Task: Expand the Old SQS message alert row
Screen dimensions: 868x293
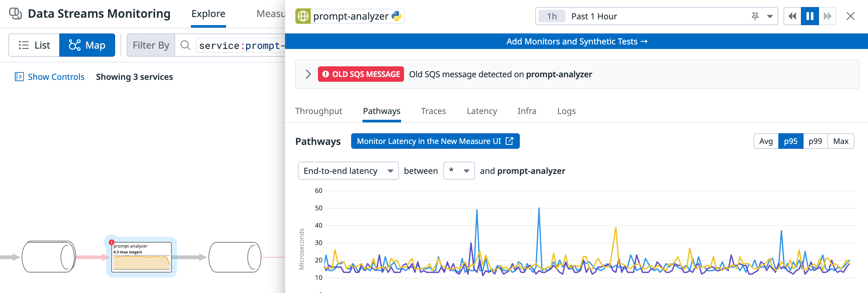Action: (x=308, y=74)
